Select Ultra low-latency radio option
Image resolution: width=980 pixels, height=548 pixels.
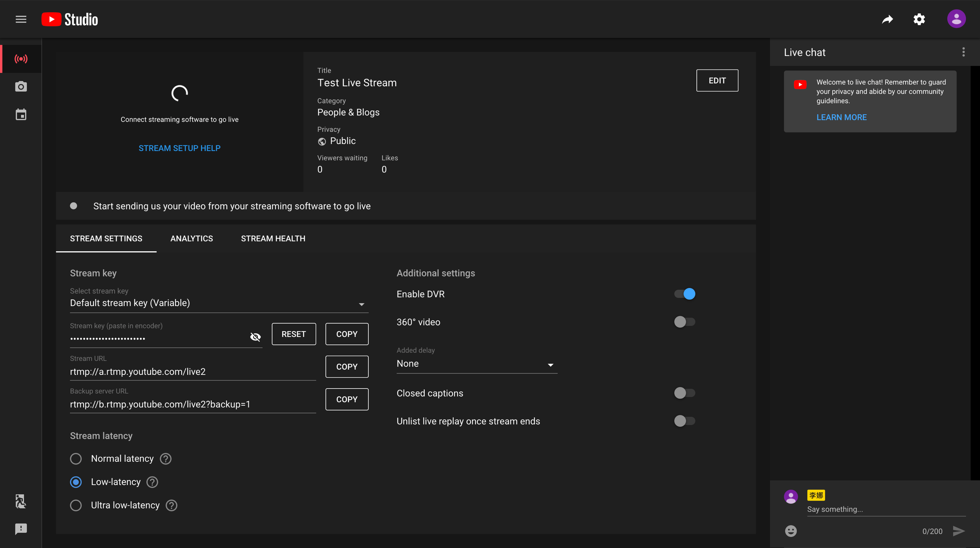tap(76, 505)
